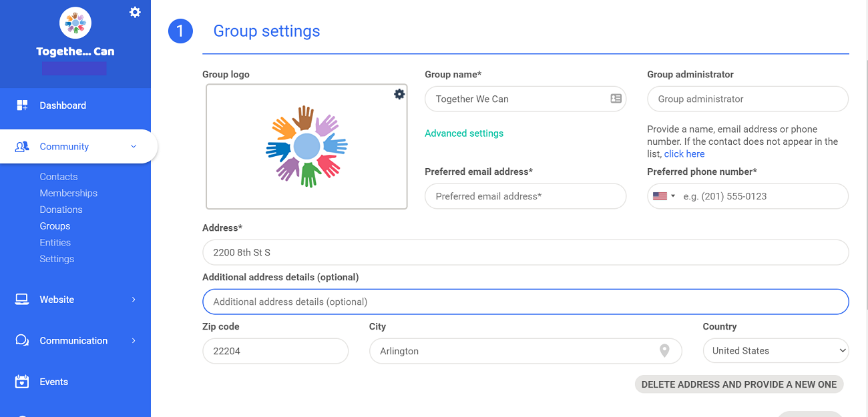Expand the Communication menu chevron
The width and height of the screenshot is (868, 417).
pos(133,340)
